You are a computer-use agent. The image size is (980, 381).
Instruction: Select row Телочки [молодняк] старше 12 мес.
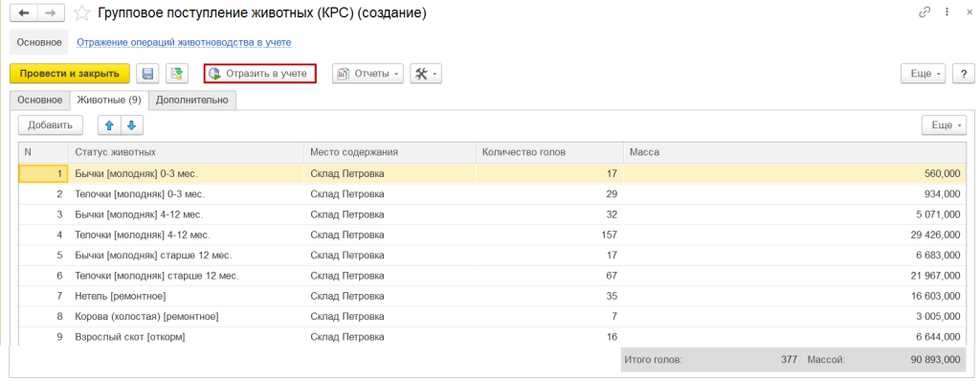493,276
